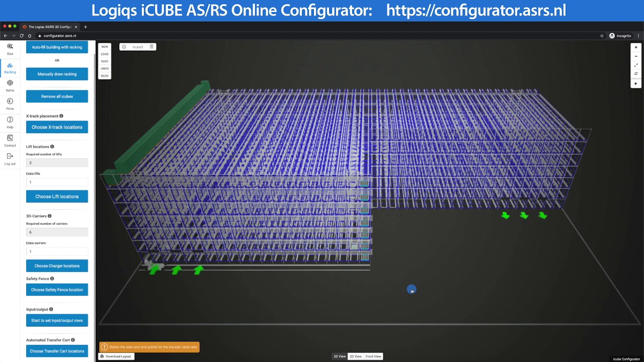Open the Size sidebar section

click(x=10, y=49)
